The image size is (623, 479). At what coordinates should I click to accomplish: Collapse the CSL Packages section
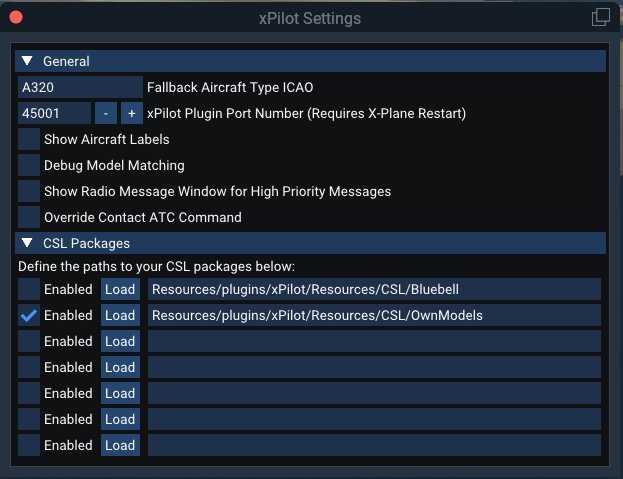coord(28,243)
